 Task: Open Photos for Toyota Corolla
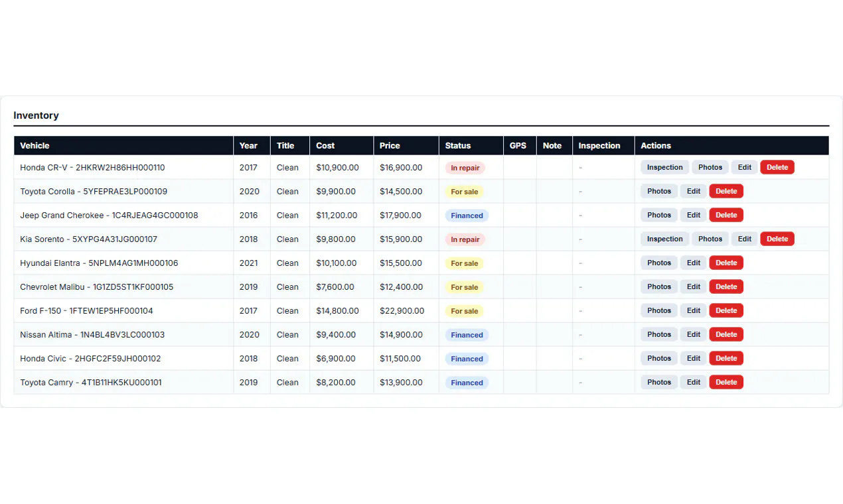tap(659, 191)
